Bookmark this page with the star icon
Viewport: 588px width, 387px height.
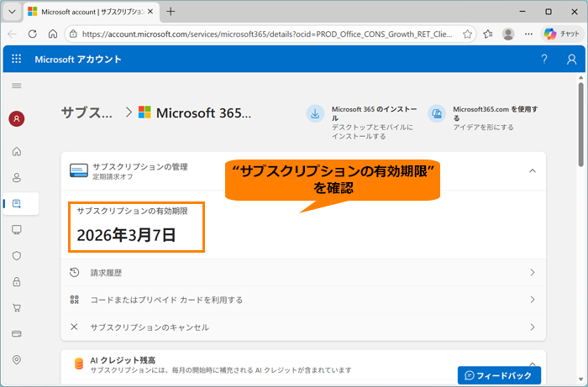(x=467, y=34)
